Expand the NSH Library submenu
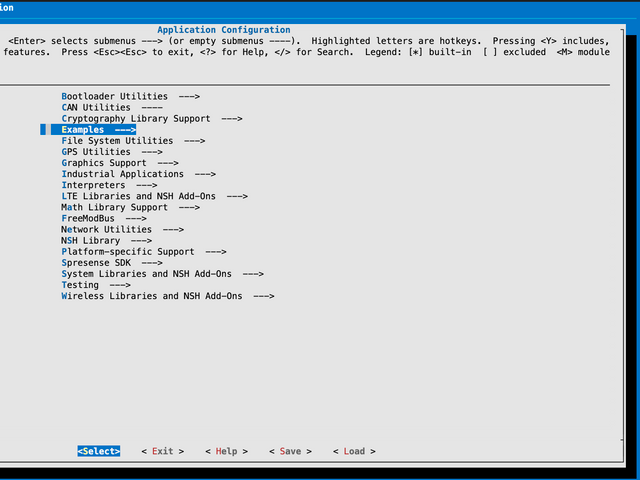 pyautogui.click(x=107, y=240)
